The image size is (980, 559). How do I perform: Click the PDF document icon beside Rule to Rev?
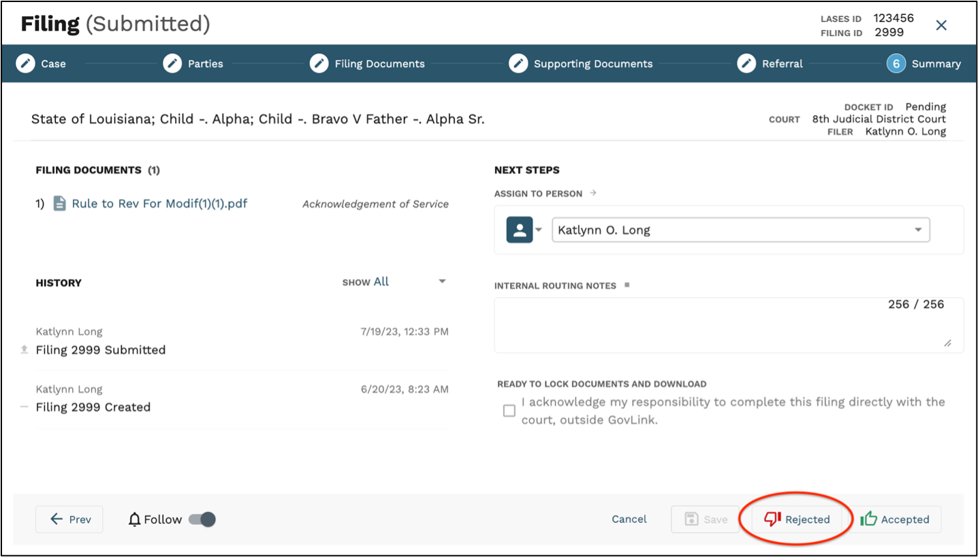click(x=59, y=203)
